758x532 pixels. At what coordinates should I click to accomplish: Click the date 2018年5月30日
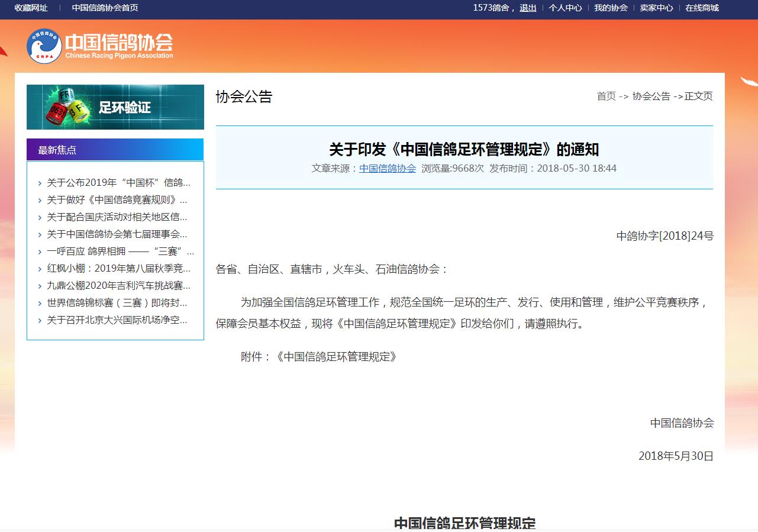coord(676,456)
